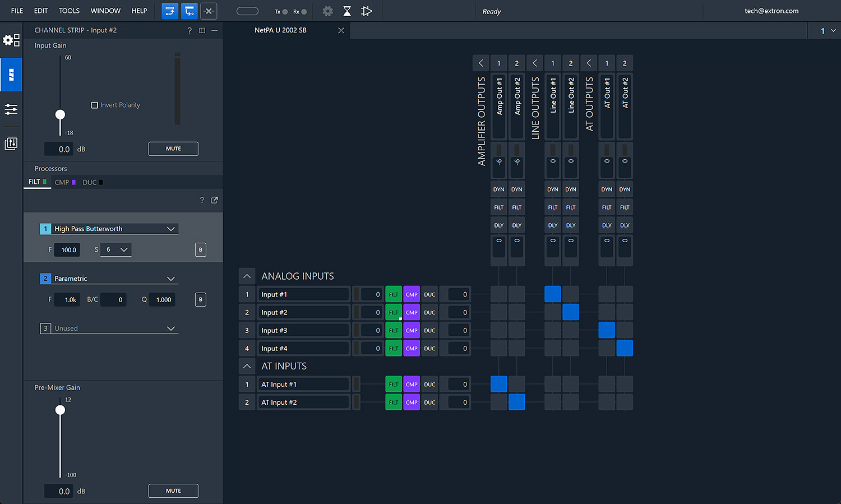
Task: Click the Channel Strip dock panel icon
Action: [x=202, y=30]
